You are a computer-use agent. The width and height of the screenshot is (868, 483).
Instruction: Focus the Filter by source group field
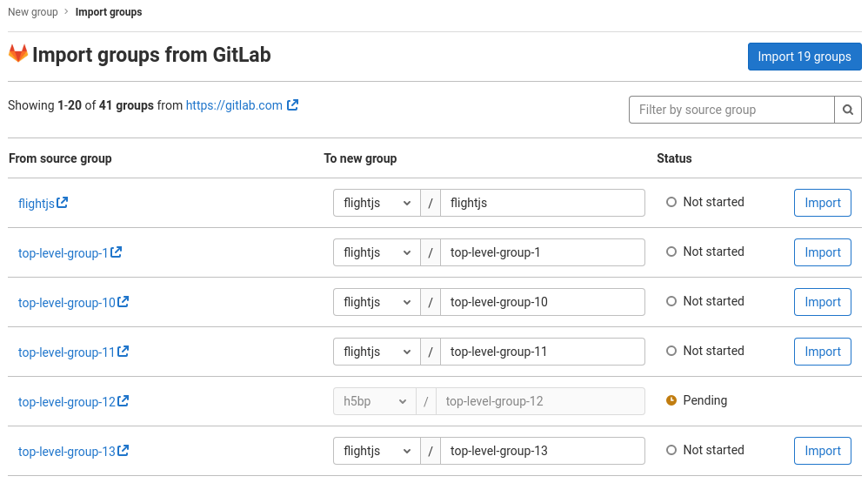[x=731, y=110]
